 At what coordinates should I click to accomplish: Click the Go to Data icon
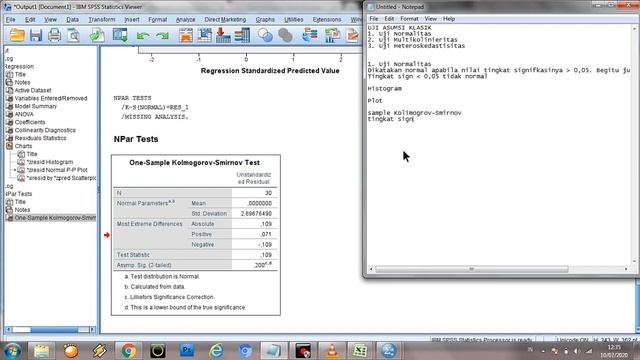(x=186, y=36)
